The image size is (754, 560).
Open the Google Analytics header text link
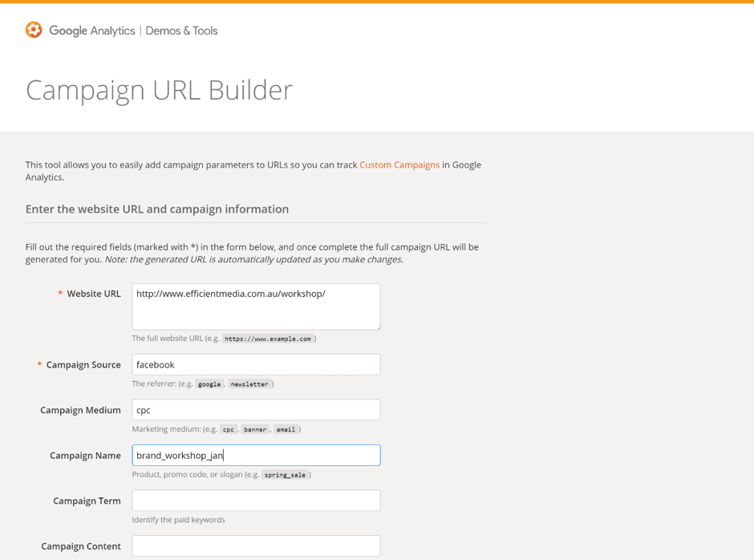point(92,30)
